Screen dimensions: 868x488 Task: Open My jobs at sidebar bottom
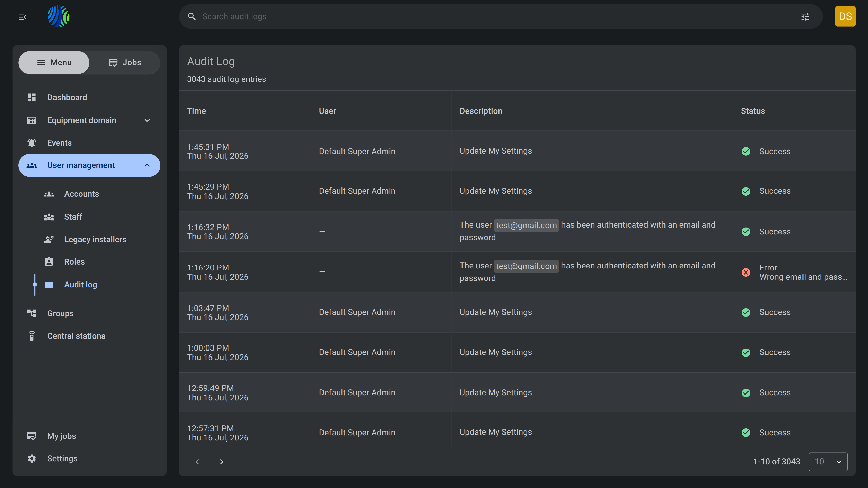pos(89,436)
